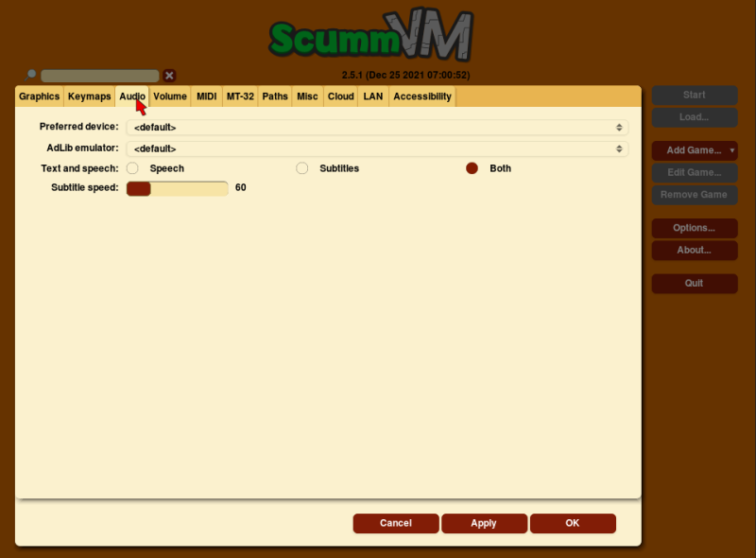Click the Remove Game button
The height and width of the screenshot is (558, 756).
(695, 195)
